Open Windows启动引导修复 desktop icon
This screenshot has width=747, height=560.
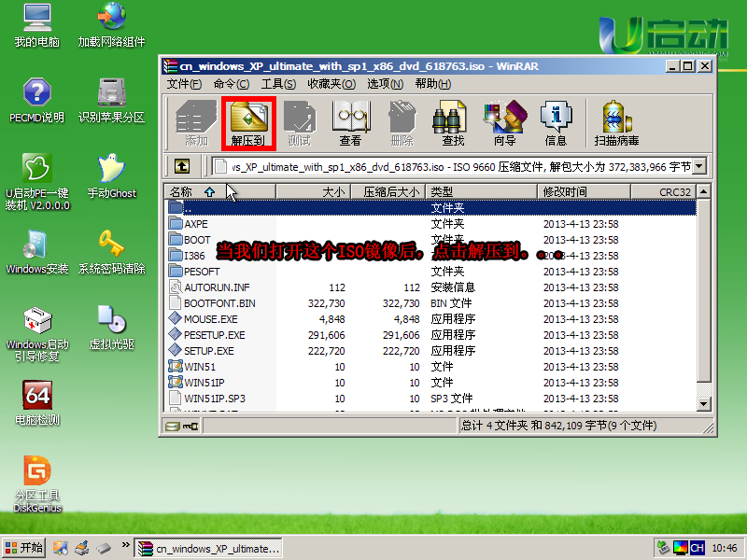pos(37,334)
